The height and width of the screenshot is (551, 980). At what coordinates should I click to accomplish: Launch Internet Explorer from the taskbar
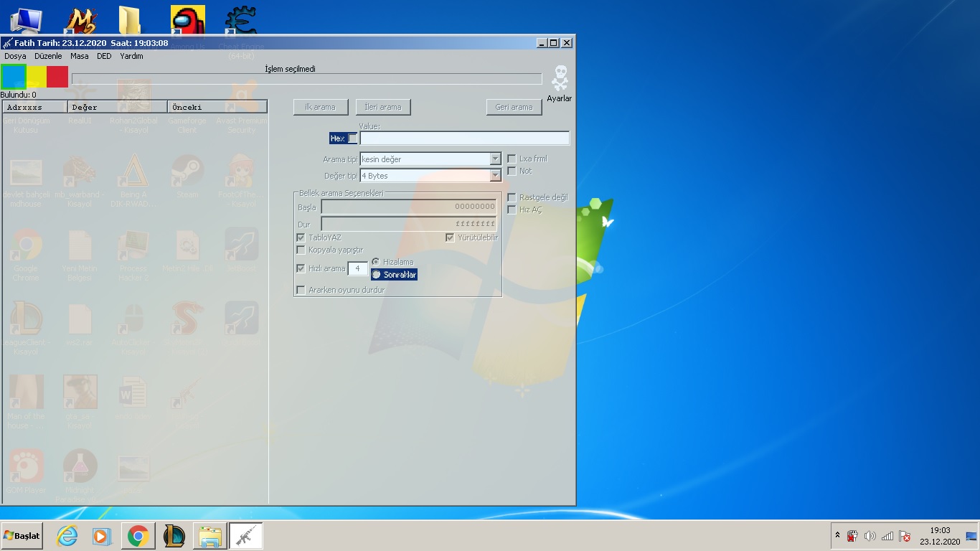[67, 536]
